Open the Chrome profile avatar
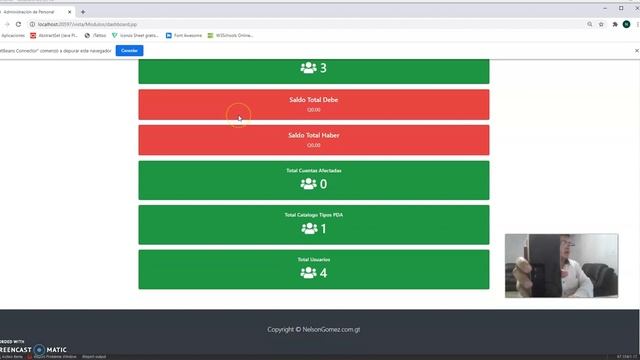Viewport: 640px width, 360px height. point(627,24)
